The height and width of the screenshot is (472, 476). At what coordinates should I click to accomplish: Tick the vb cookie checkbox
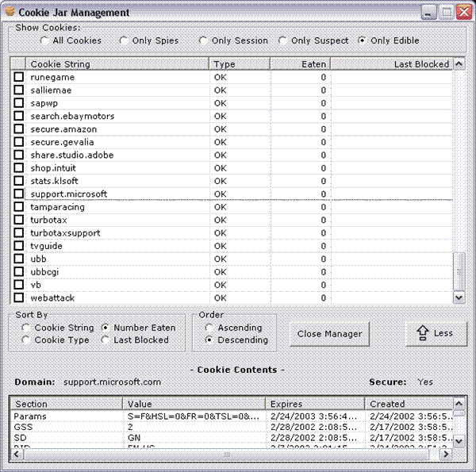coord(19,285)
